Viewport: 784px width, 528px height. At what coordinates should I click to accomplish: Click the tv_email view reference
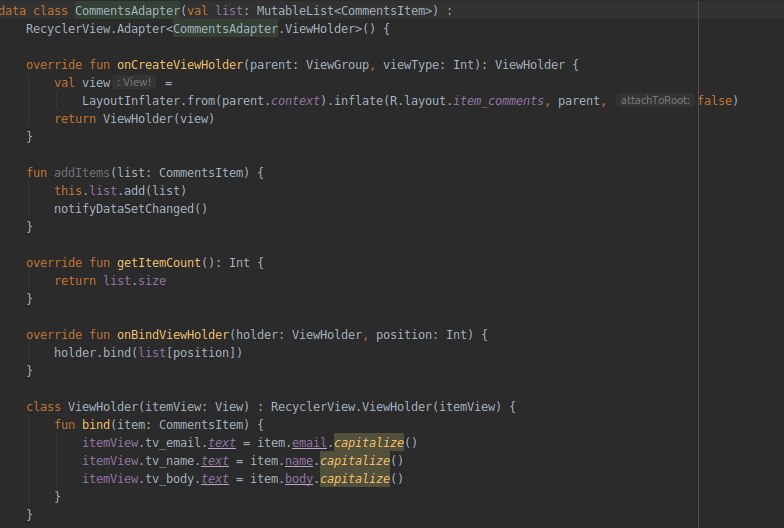coord(173,442)
